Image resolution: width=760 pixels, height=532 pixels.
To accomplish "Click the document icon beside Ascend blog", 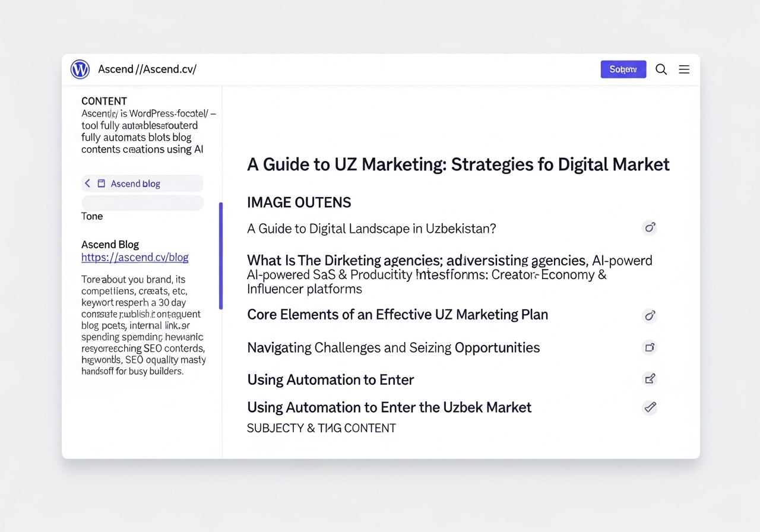I will (101, 183).
